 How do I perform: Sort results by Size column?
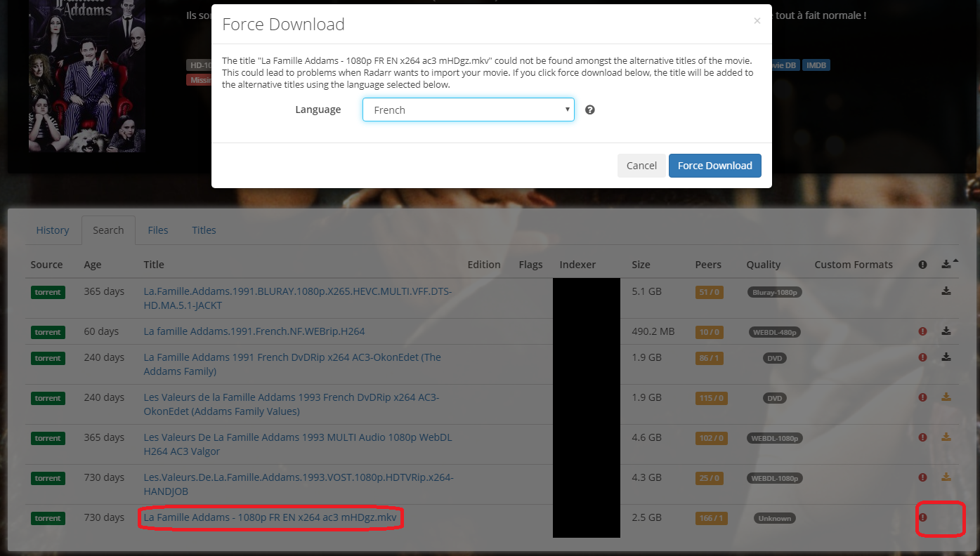[x=641, y=265]
